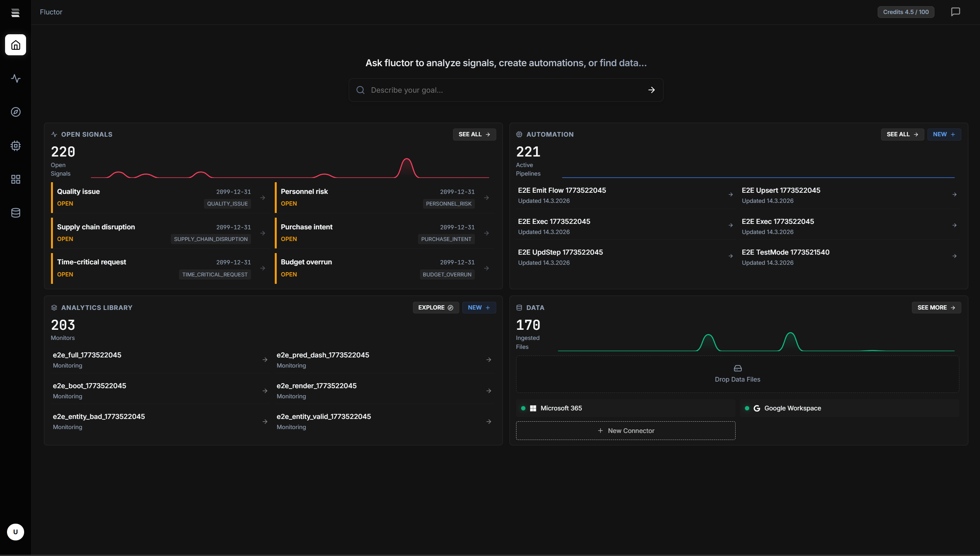Click the arrow on the Time-critical request signal
The height and width of the screenshot is (556, 980).
pyautogui.click(x=263, y=268)
